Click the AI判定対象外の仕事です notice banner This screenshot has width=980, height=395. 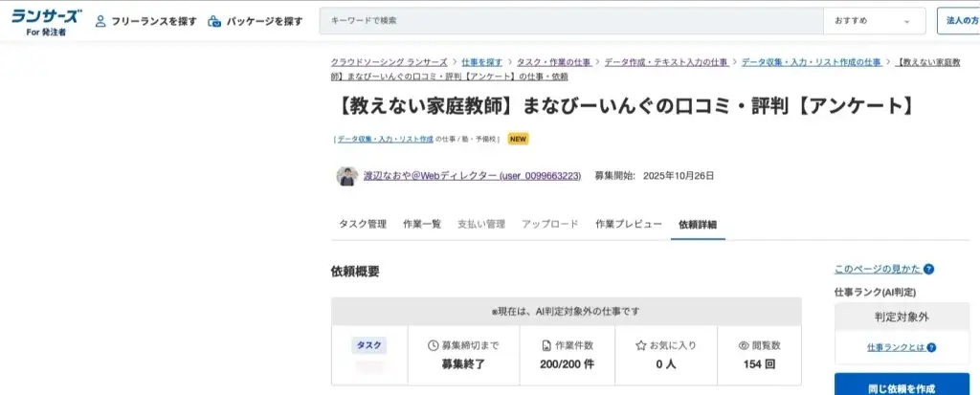click(x=567, y=311)
